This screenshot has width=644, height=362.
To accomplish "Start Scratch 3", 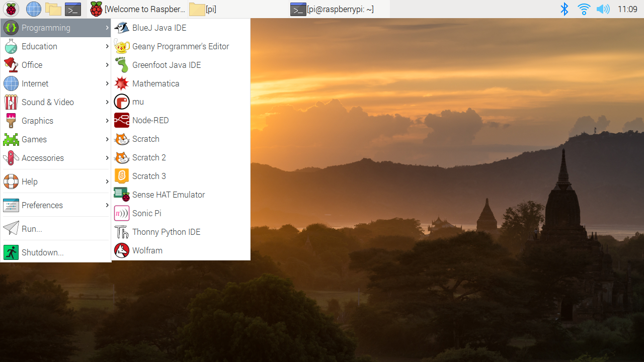I will tap(149, 176).
